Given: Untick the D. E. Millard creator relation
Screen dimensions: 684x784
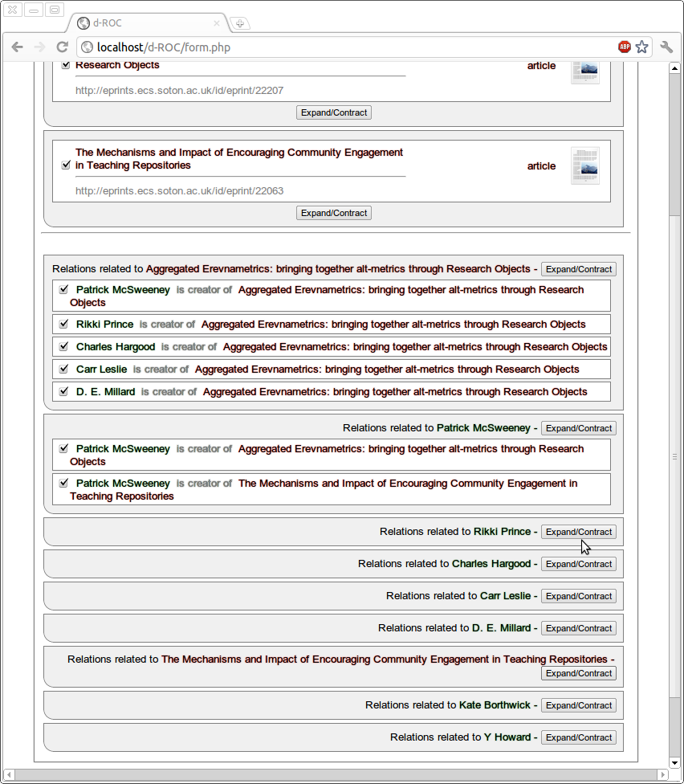Looking at the screenshot, I should pos(63,391).
